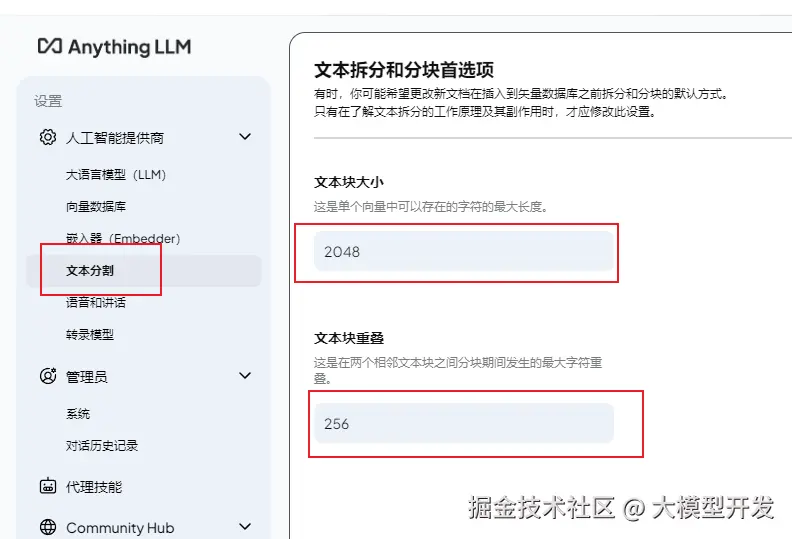Click the Community Hub label
792x539 pixels.
119,528
